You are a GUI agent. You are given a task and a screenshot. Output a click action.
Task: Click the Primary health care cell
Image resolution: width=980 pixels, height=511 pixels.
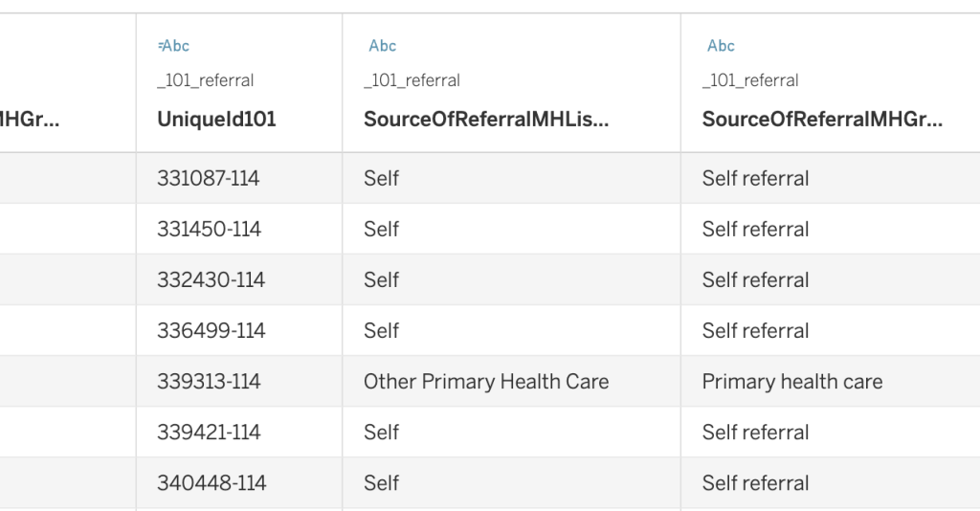(792, 382)
